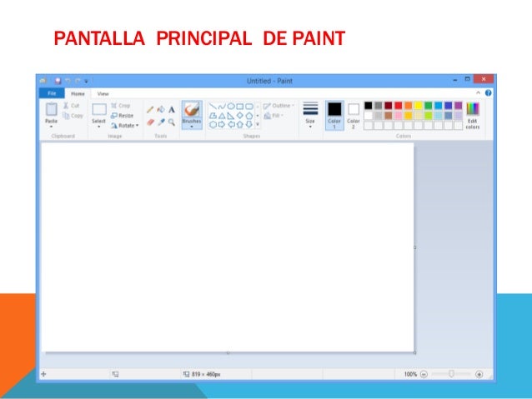
Task: Click the Cut button
Action: [x=72, y=106]
